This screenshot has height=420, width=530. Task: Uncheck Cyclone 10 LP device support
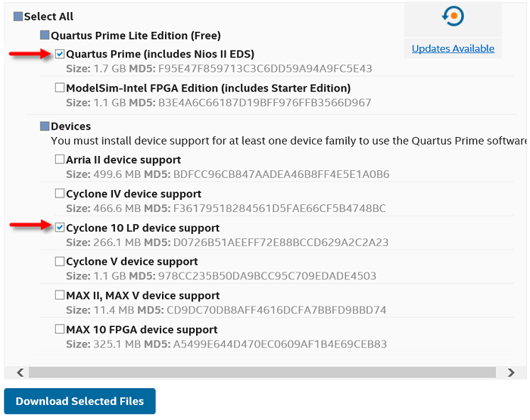click(60, 227)
